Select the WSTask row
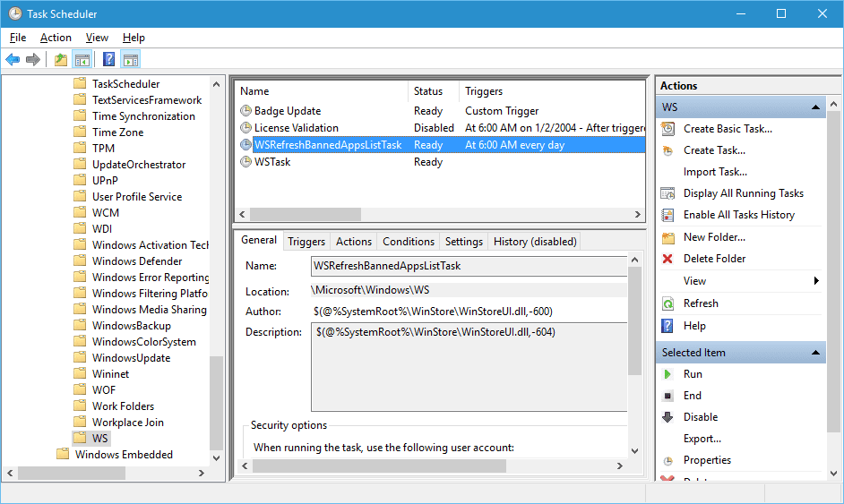The image size is (844, 504). (x=441, y=162)
